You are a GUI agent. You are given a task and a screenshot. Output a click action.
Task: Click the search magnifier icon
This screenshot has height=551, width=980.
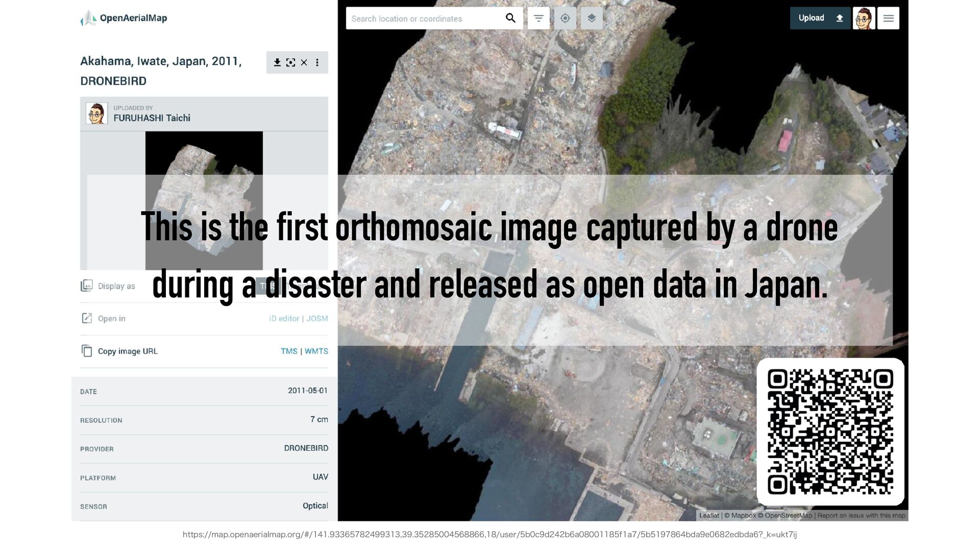(x=510, y=18)
